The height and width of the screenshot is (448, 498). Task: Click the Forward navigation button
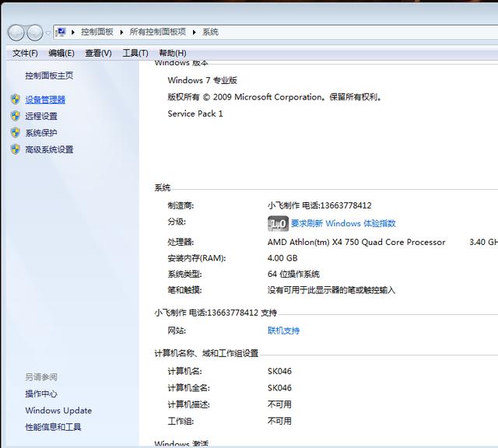coord(34,33)
